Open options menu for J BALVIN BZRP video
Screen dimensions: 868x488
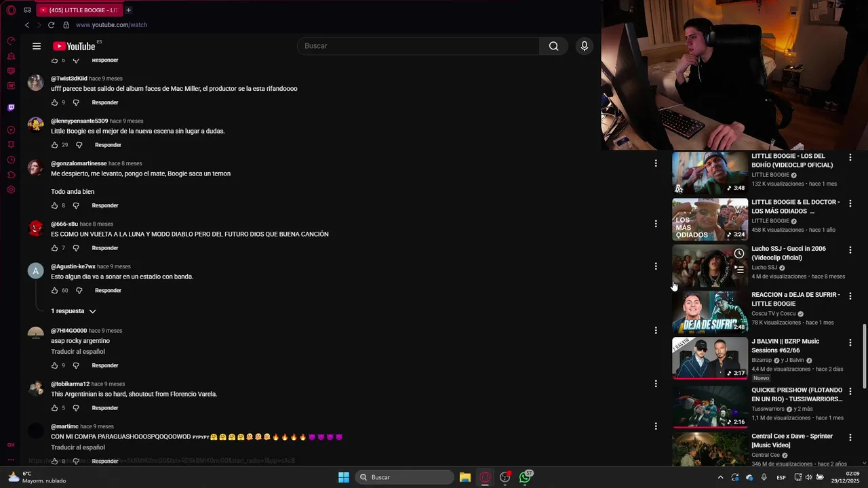tap(850, 343)
